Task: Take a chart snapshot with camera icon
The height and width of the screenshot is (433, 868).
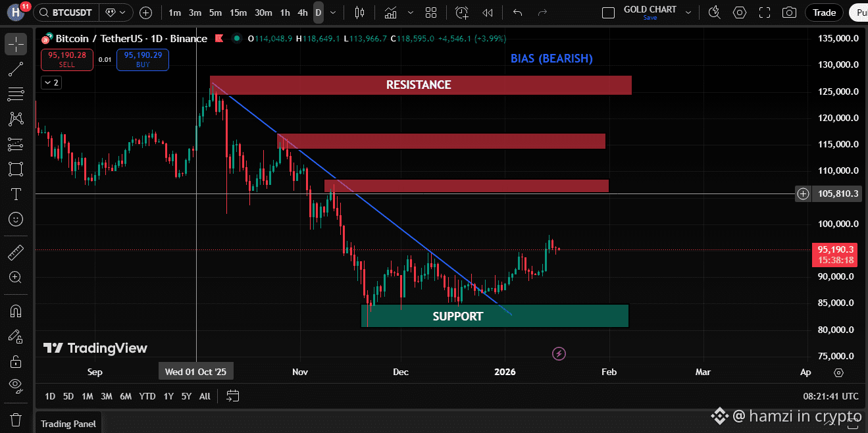Action: coord(789,13)
